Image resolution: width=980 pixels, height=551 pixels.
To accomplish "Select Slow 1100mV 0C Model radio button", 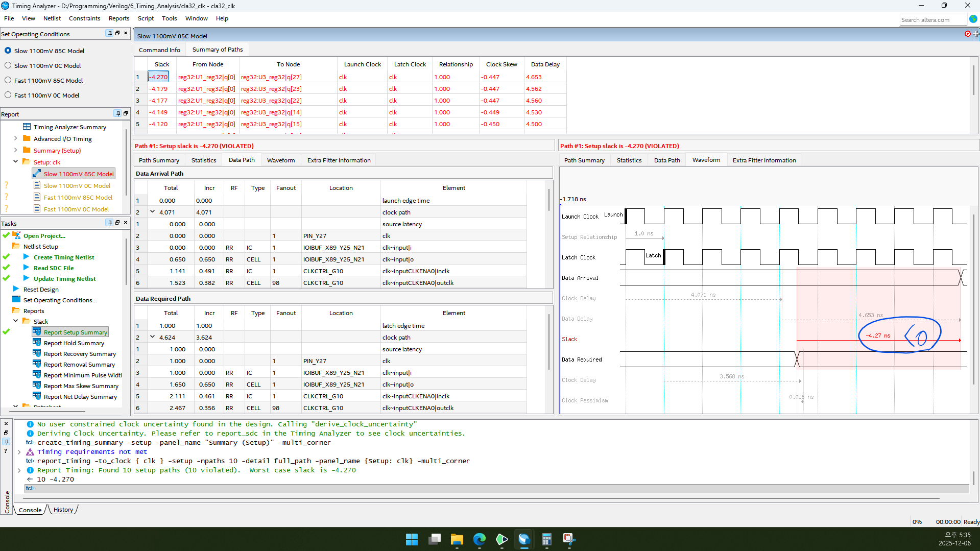I will [8, 66].
